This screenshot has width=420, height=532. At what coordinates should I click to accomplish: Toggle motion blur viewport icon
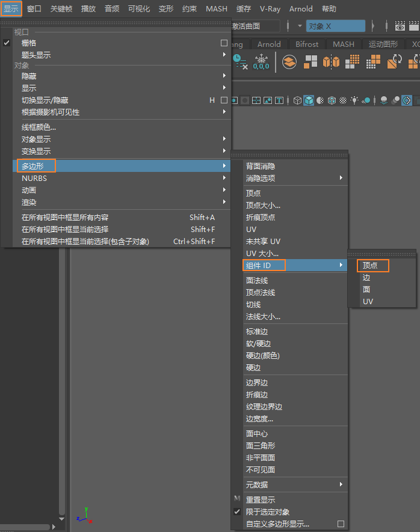(x=395, y=100)
